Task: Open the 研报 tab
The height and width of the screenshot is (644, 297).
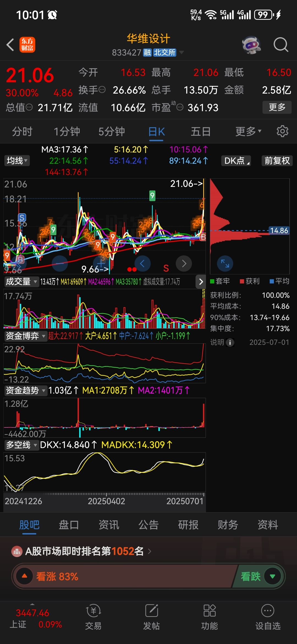Action: [188, 525]
